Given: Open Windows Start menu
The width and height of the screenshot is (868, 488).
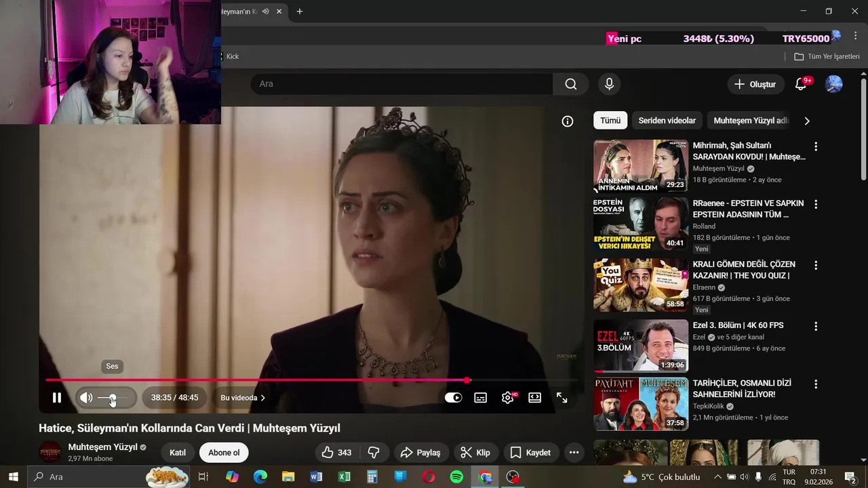Looking at the screenshot, I should (x=13, y=476).
